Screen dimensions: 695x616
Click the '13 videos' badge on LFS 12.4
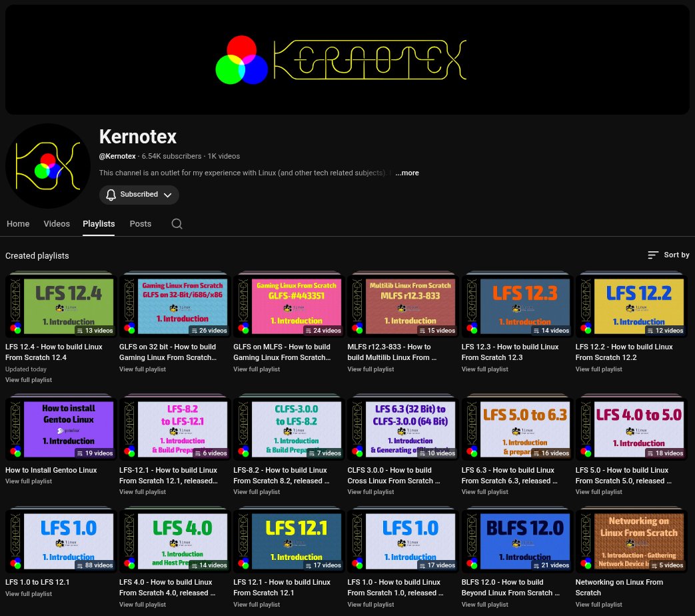[x=95, y=331]
